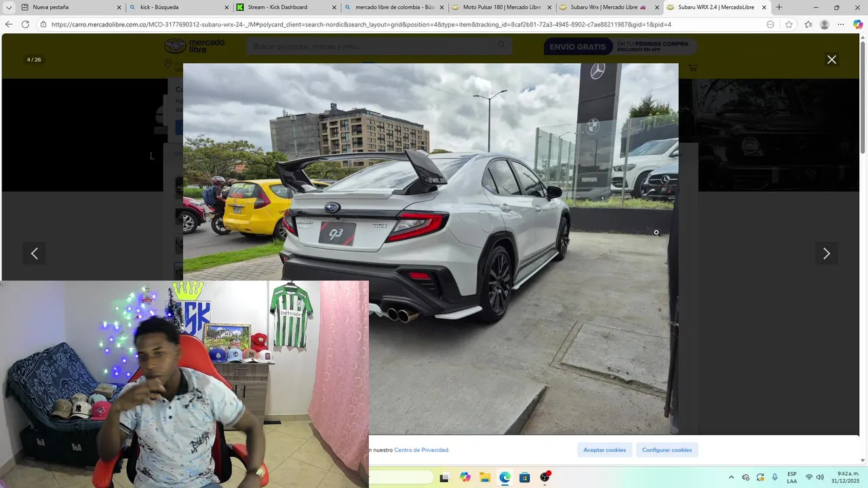Viewport: 868px width, 488px height.
Task: Open the browser profile menu
Action: (x=824, y=24)
